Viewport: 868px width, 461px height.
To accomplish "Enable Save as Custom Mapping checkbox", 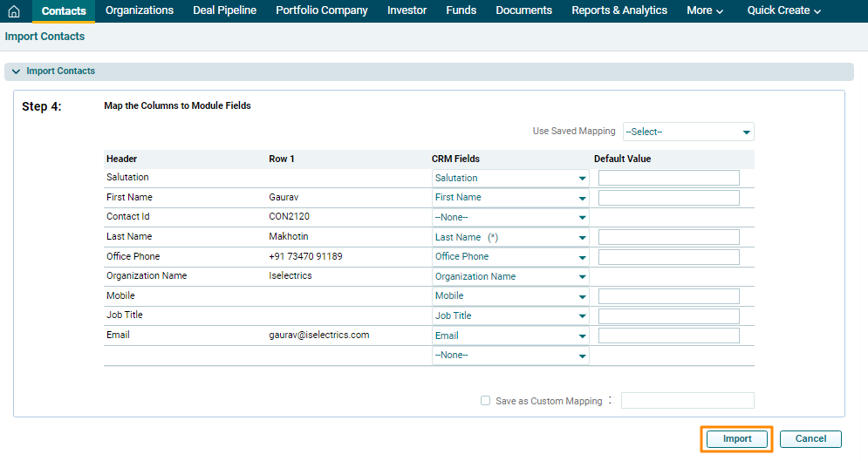I will pos(486,401).
